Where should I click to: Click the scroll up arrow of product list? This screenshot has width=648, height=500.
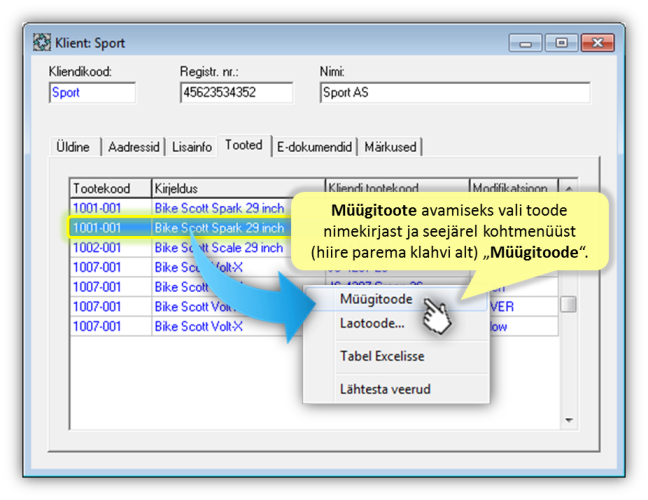(569, 188)
